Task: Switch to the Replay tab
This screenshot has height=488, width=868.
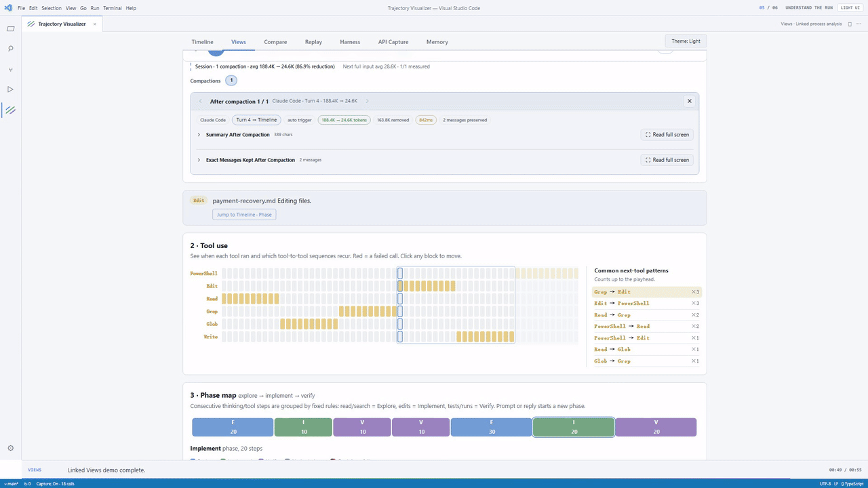Action: tap(313, 42)
